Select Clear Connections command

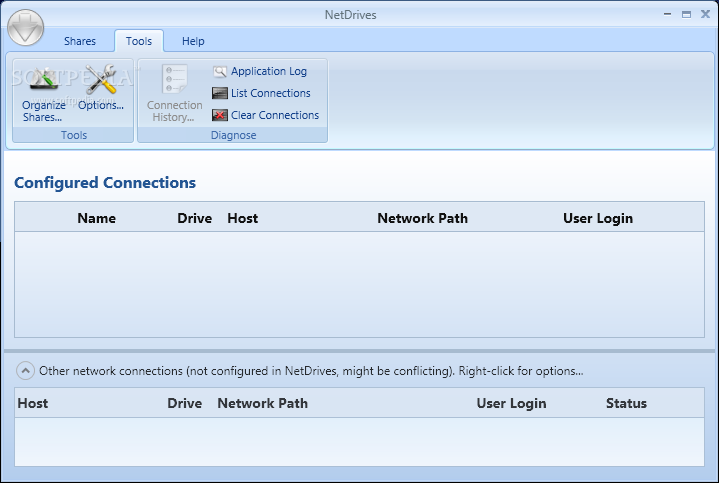(x=275, y=115)
